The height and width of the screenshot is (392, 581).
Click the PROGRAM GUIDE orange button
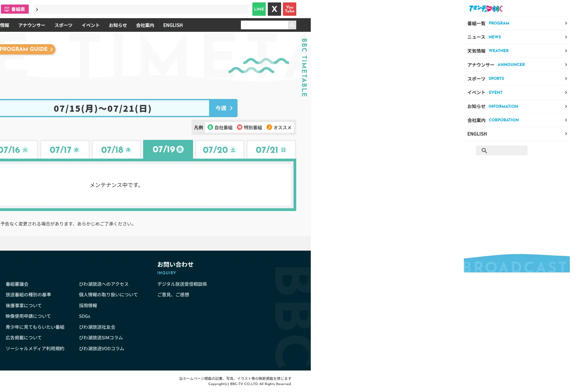click(x=27, y=49)
